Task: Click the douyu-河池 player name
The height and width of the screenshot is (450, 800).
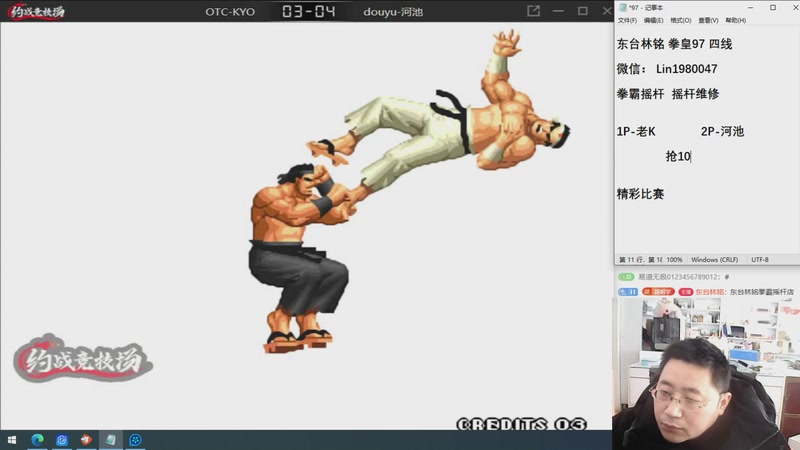Action: coord(393,12)
